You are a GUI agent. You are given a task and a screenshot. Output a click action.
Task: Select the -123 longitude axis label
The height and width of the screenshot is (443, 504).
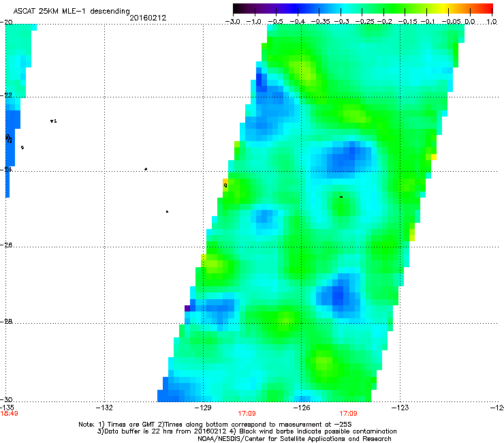[400, 408]
